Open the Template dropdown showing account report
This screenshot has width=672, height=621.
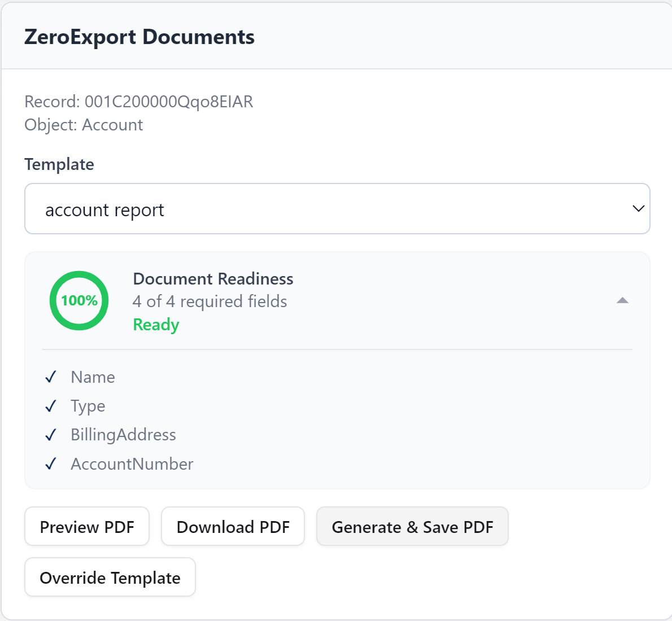pos(337,209)
